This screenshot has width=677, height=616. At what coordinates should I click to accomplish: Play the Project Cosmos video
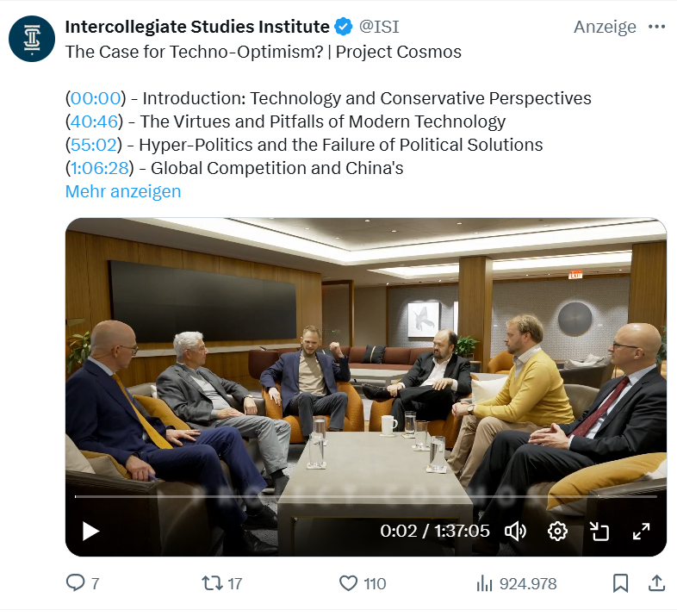pyautogui.click(x=91, y=531)
